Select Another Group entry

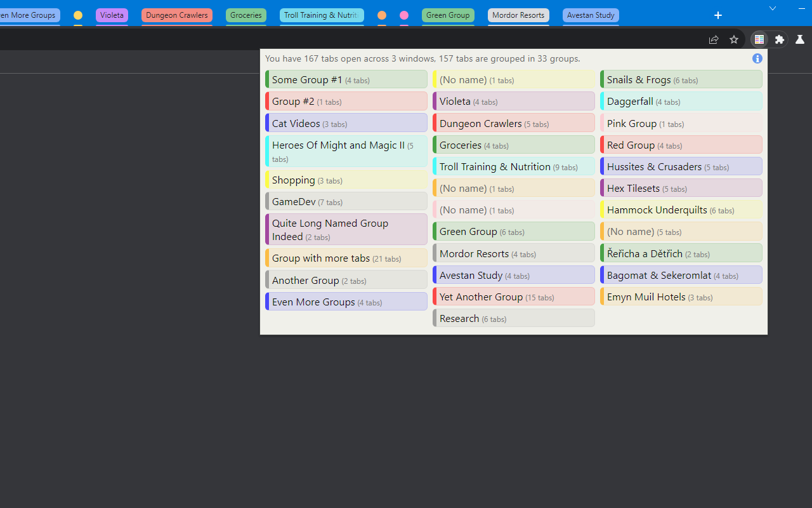[346, 280]
